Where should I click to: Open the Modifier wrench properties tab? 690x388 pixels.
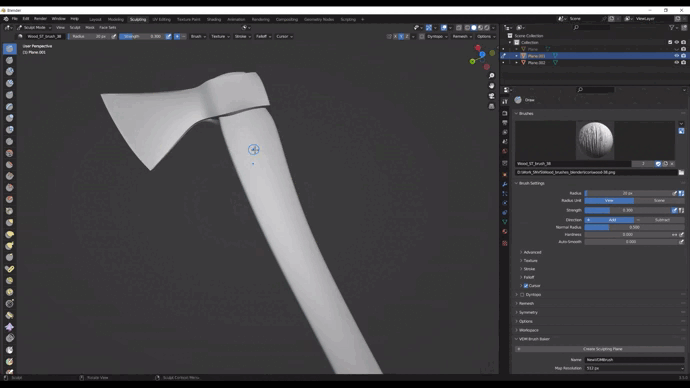(505, 184)
